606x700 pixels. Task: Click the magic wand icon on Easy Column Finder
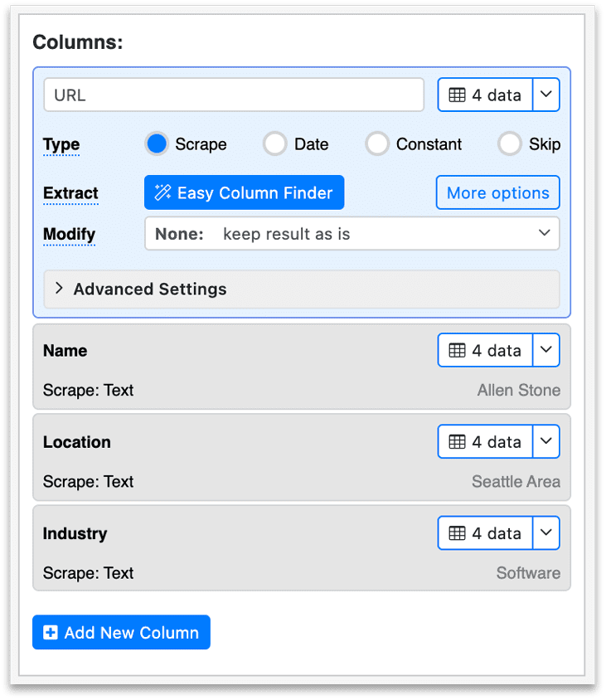click(x=162, y=193)
